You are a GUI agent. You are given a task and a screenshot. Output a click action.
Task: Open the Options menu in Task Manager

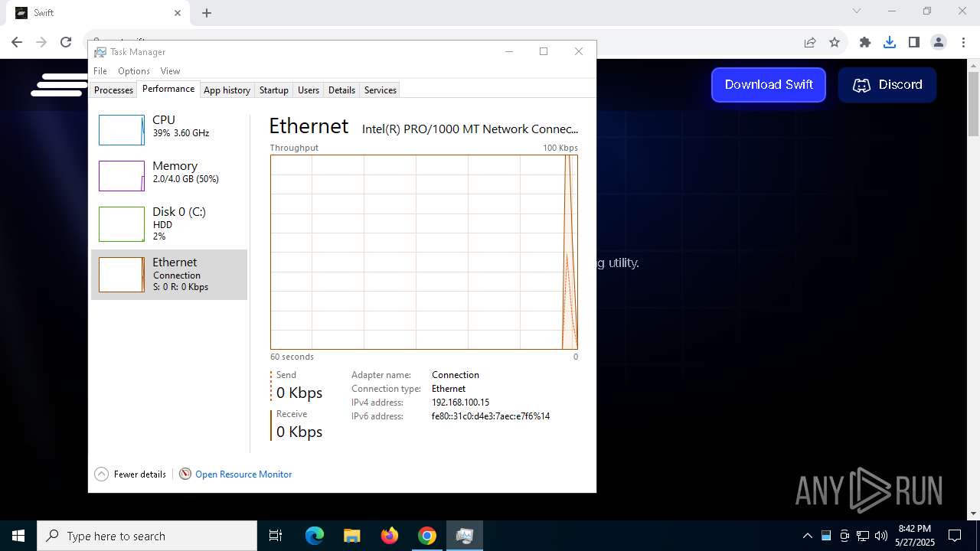134,71
